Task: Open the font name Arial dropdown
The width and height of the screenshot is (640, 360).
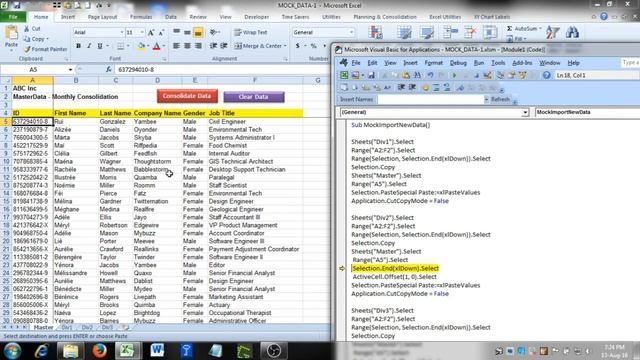Action: pos(122,32)
